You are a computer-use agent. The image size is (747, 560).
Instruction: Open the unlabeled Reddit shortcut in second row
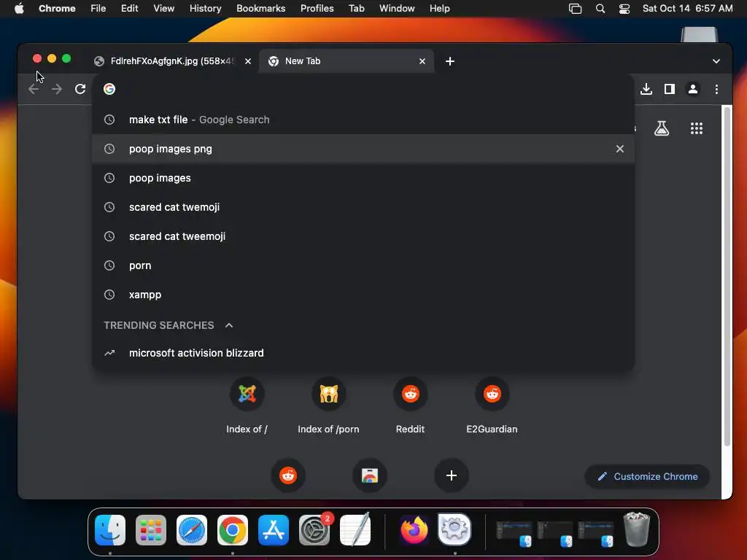point(287,475)
